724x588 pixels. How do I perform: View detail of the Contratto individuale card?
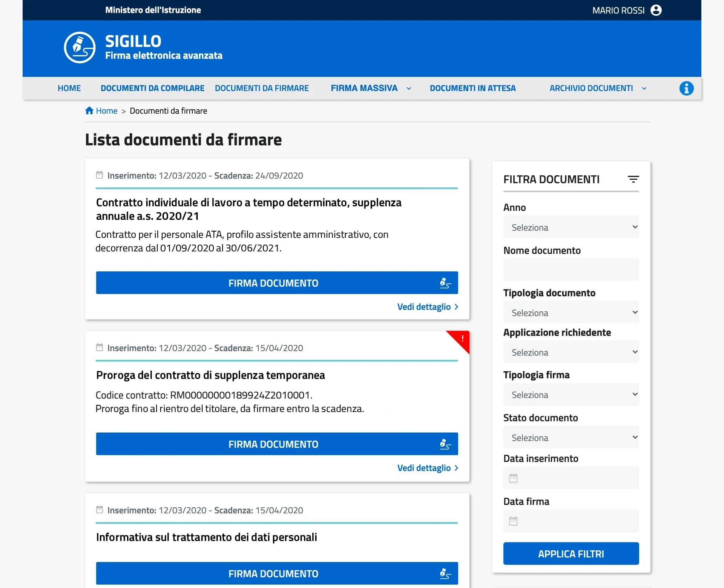[x=428, y=307]
